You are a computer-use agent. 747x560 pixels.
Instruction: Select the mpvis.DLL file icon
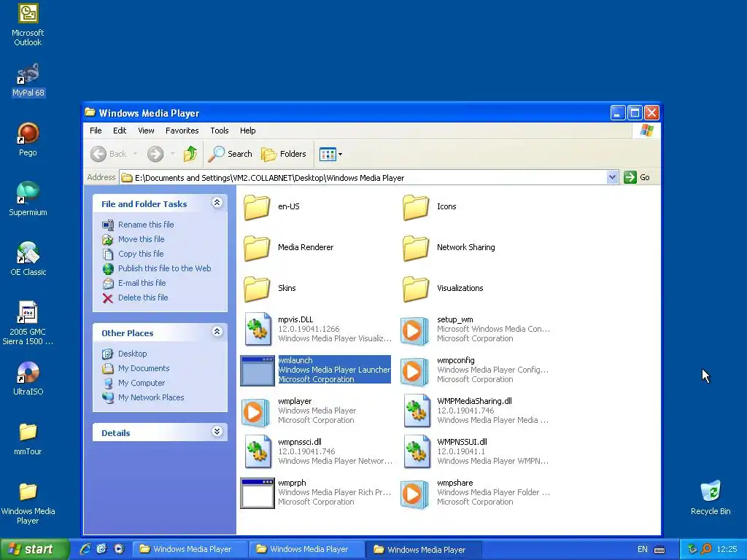coord(258,329)
